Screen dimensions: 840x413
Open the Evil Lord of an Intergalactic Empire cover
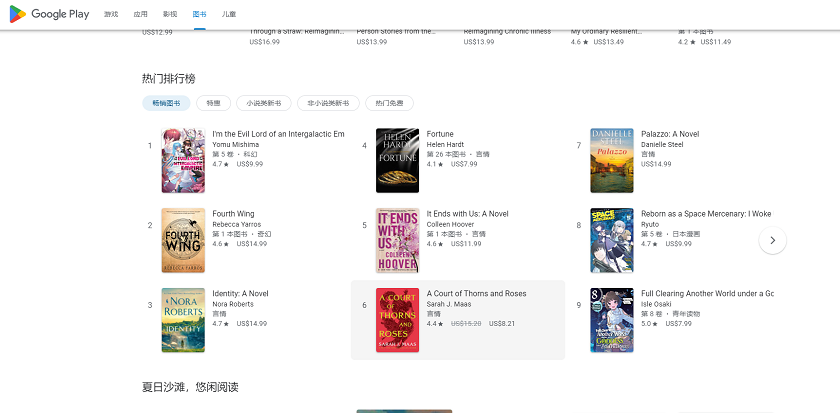183,161
